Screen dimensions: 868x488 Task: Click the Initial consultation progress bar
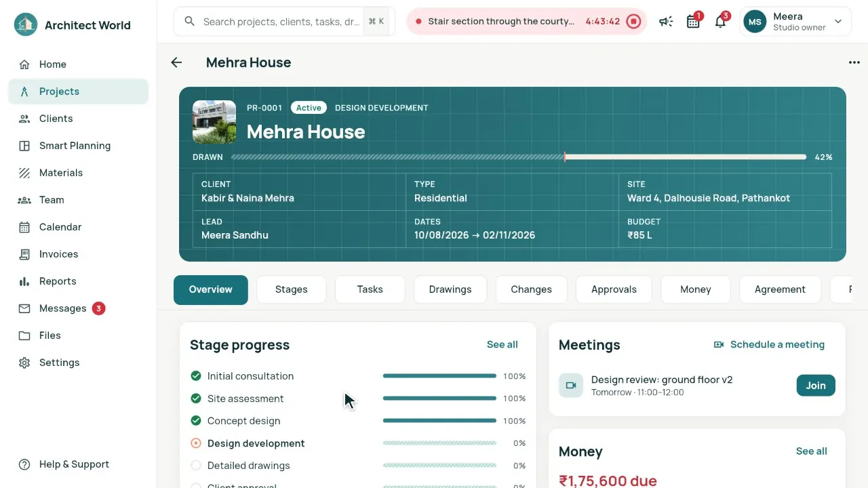pyautogui.click(x=439, y=376)
